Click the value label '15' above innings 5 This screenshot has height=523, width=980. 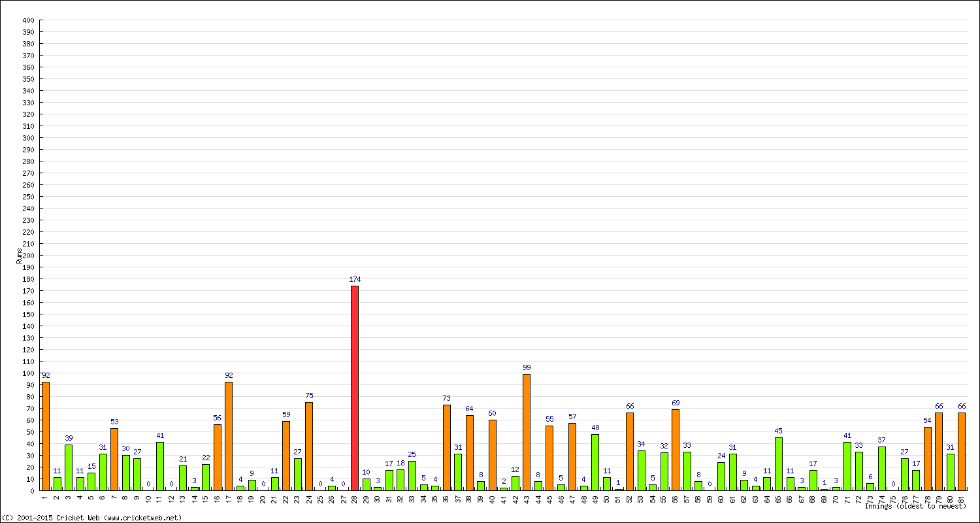click(91, 467)
